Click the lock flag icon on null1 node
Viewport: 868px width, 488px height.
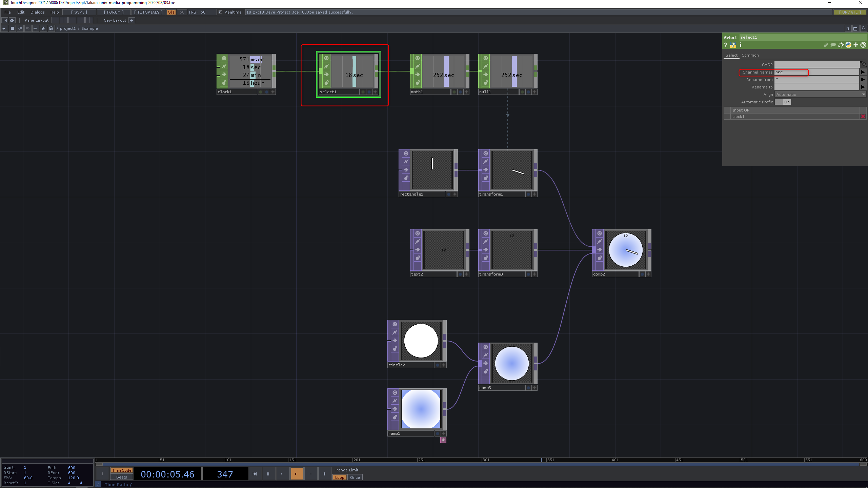[x=486, y=83]
